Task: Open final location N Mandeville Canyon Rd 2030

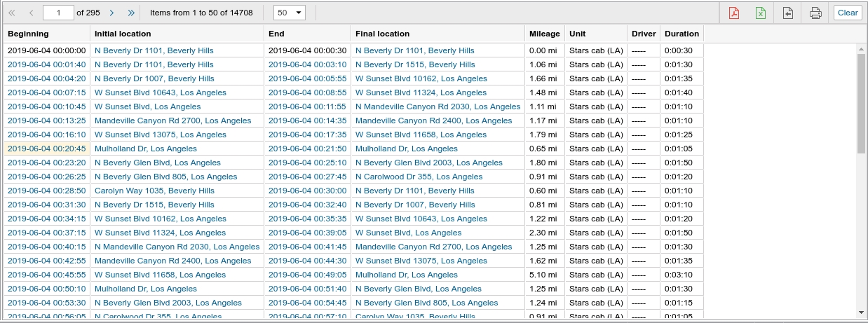Action: click(438, 106)
